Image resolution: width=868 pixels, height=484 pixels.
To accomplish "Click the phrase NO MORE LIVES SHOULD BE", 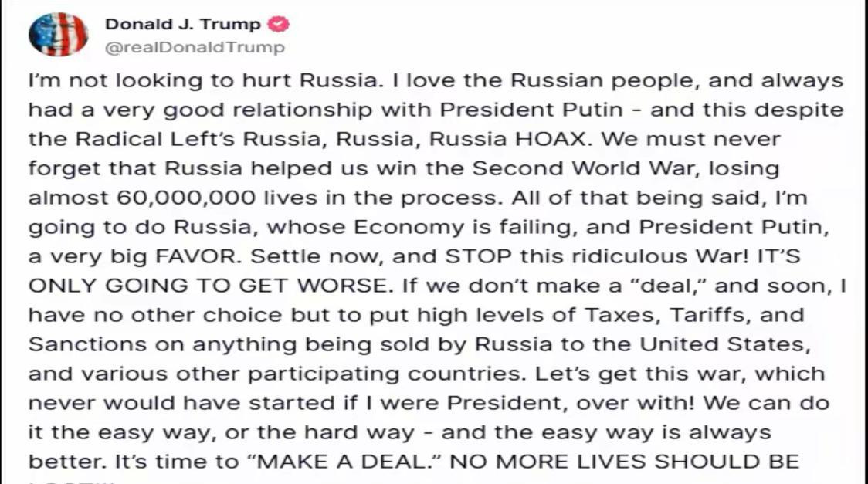I will point(625,462).
